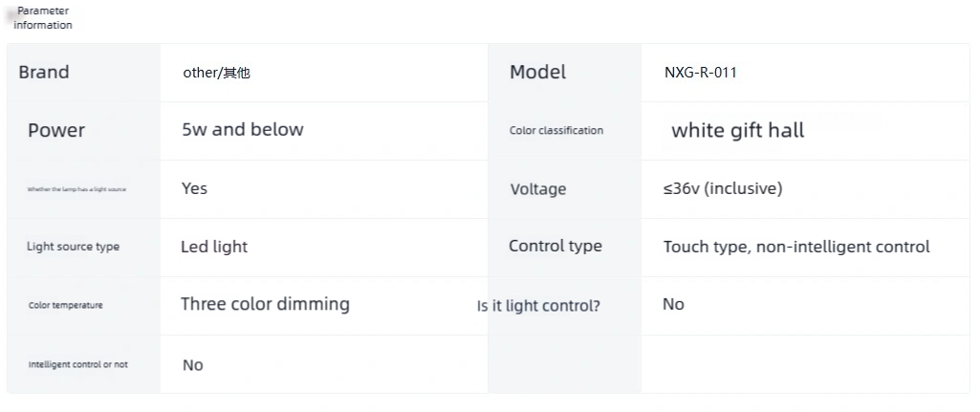Click the other/其他 brand value
Image resolution: width=980 pixels, height=412 pixels.
[216, 73]
